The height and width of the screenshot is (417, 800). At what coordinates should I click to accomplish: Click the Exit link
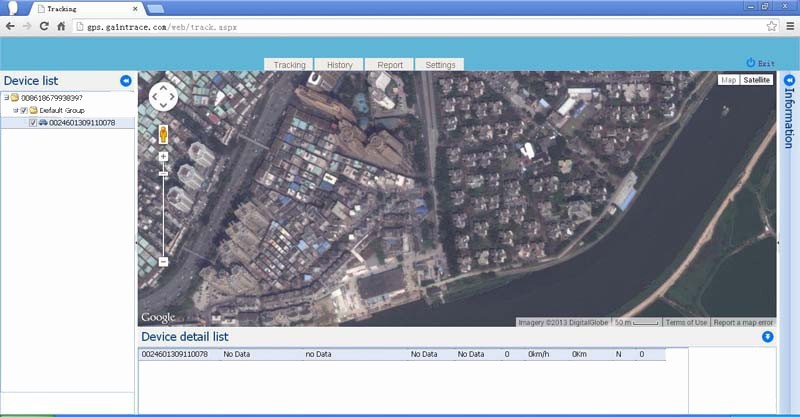pyautogui.click(x=760, y=63)
